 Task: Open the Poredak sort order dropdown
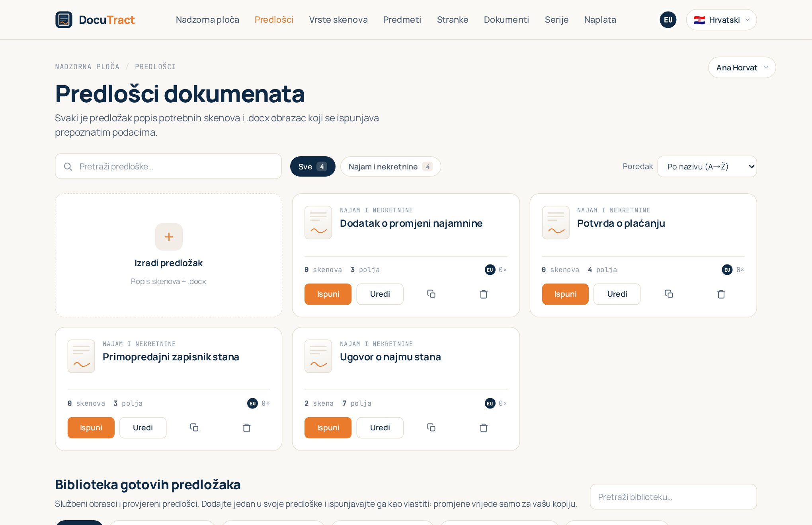click(707, 166)
